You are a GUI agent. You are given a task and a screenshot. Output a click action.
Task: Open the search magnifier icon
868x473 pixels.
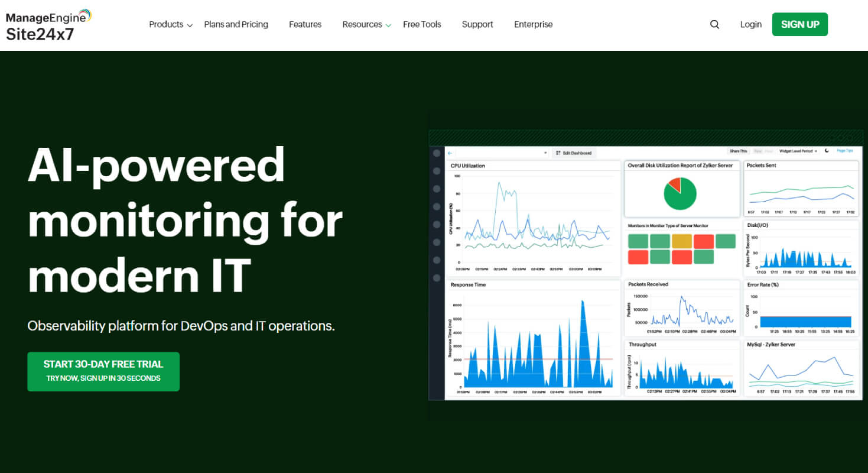714,25
